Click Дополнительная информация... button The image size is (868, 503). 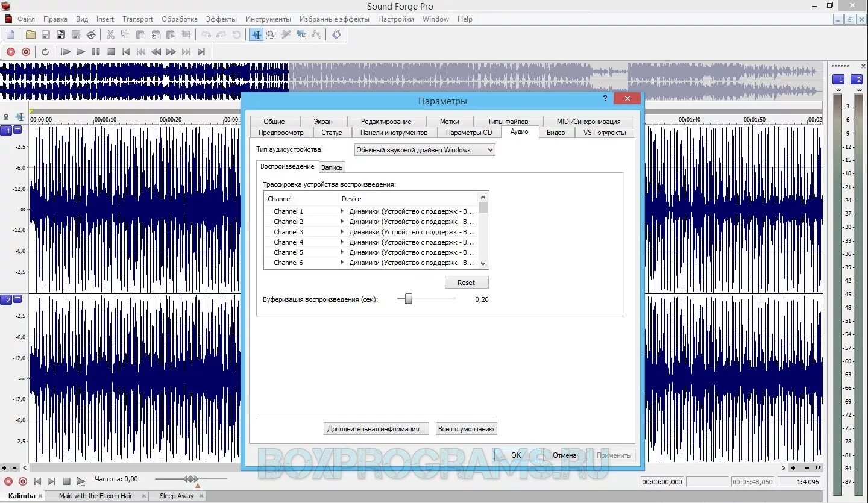pyautogui.click(x=376, y=429)
